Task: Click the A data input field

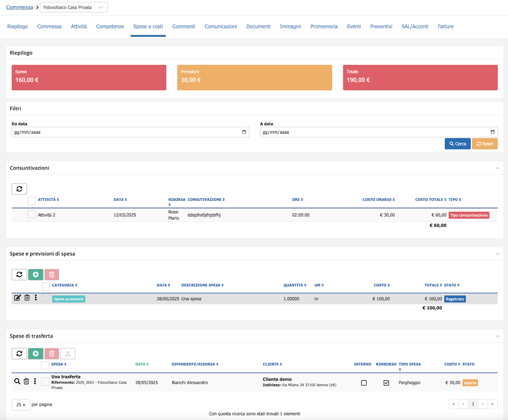Action: tap(379, 132)
